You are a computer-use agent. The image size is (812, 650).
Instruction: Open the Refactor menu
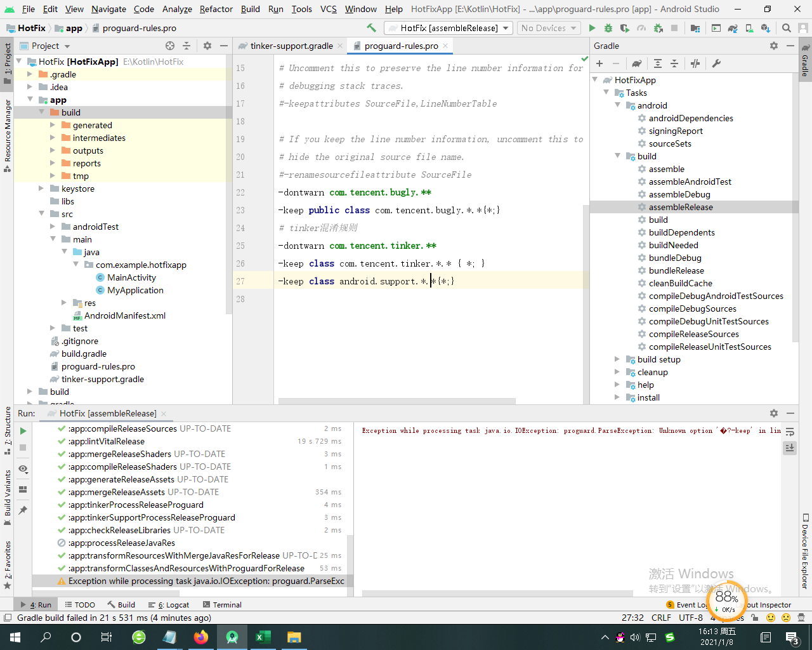point(216,9)
